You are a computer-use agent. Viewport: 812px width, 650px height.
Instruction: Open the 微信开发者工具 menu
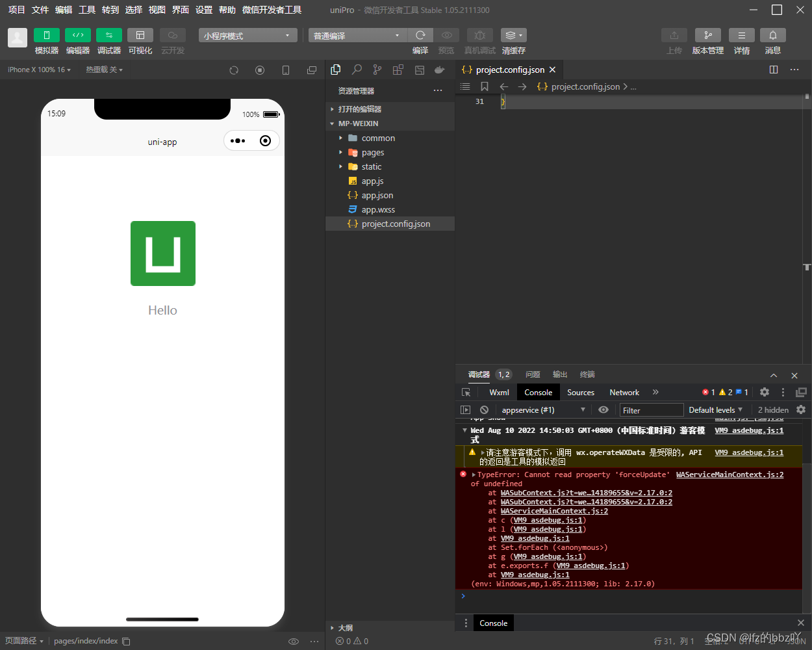(272, 10)
